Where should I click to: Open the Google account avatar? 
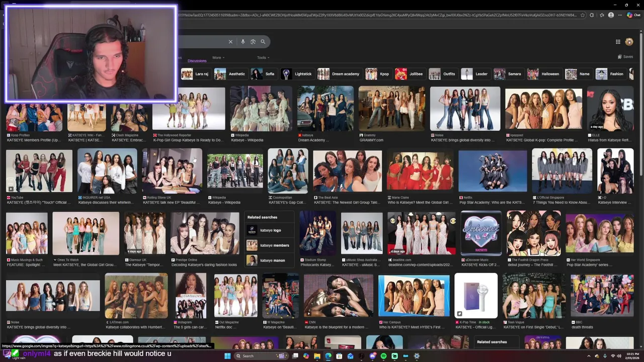pyautogui.click(x=629, y=42)
